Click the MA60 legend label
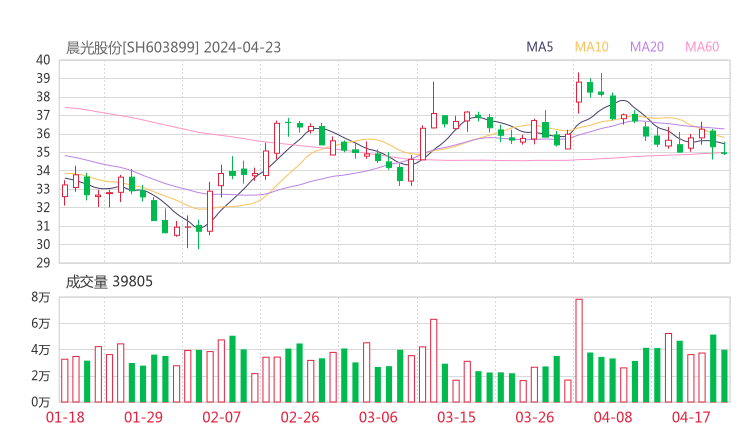740x440 pixels. [x=702, y=47]
